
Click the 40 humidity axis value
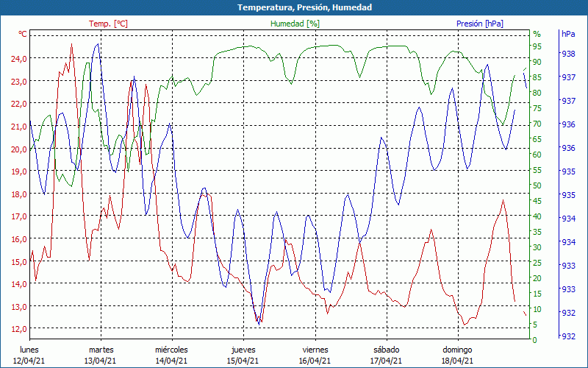point(537,216)
